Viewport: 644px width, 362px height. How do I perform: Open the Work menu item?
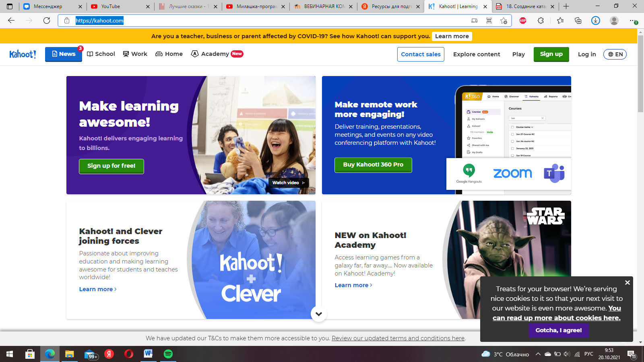point(135,54)
